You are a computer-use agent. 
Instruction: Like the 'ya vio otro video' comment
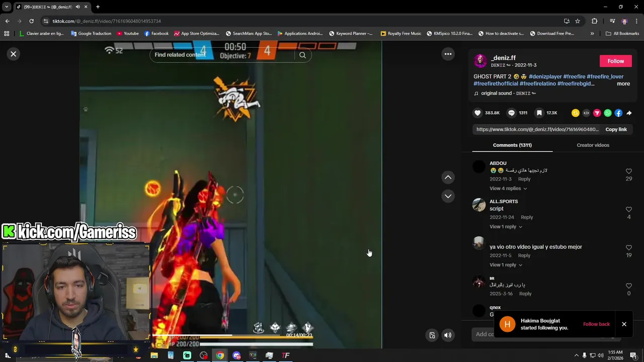point(628,248)
